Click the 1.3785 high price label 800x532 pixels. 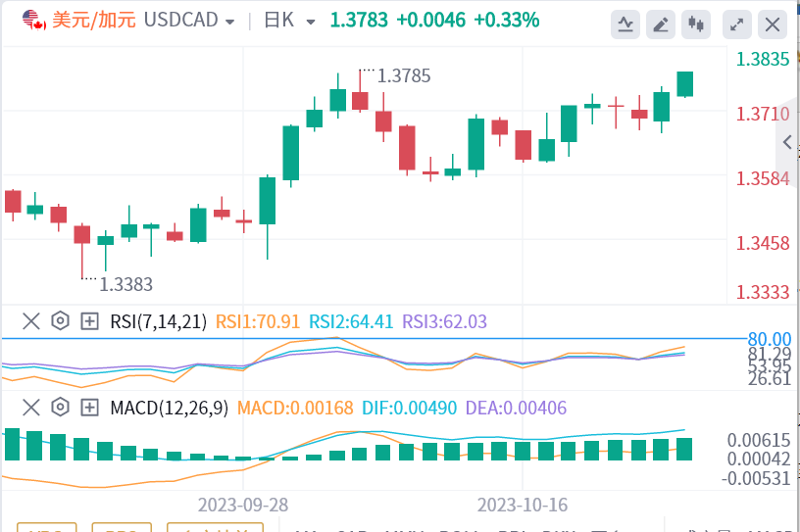(x=404, y=75)
